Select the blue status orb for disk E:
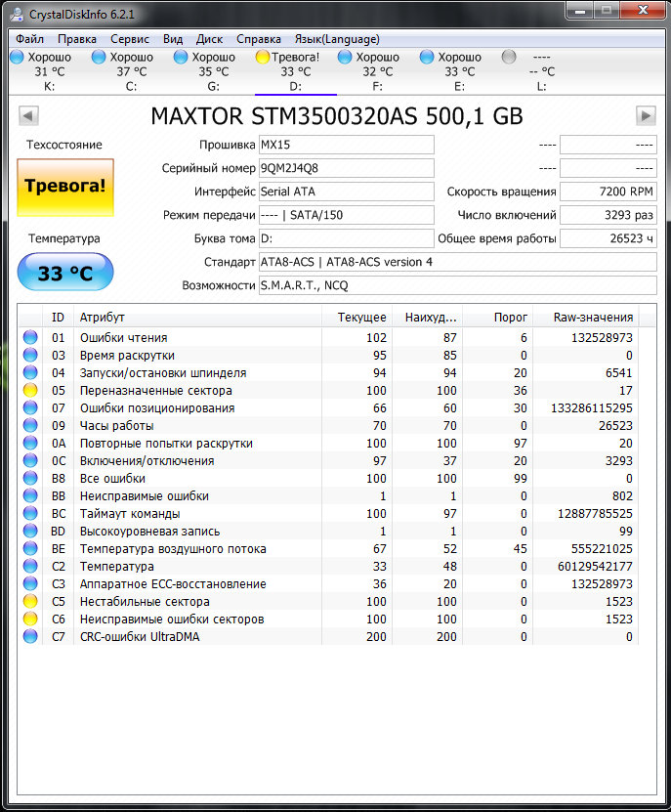The height and width of the screenshot is (812, 671). [x=427, y=57]
